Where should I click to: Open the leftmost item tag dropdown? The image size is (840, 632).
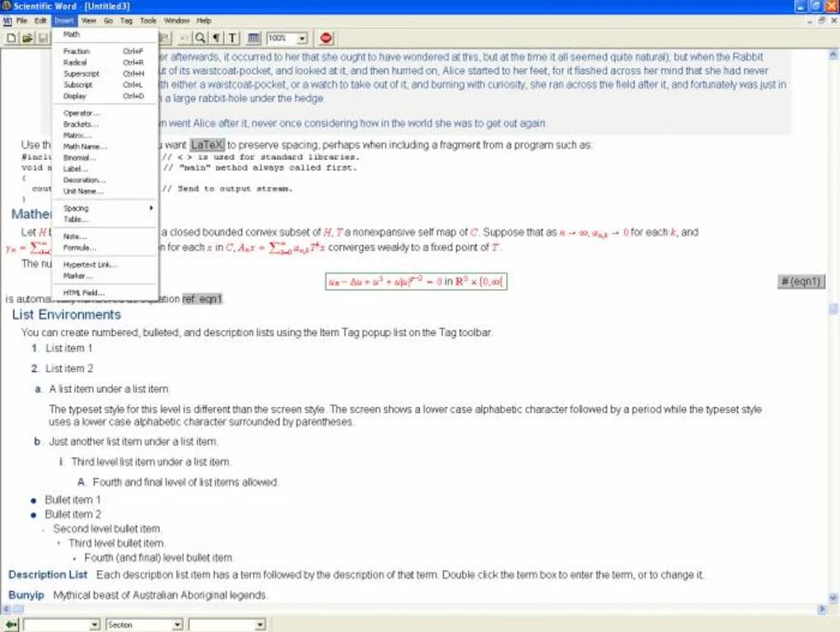[94, 625]
